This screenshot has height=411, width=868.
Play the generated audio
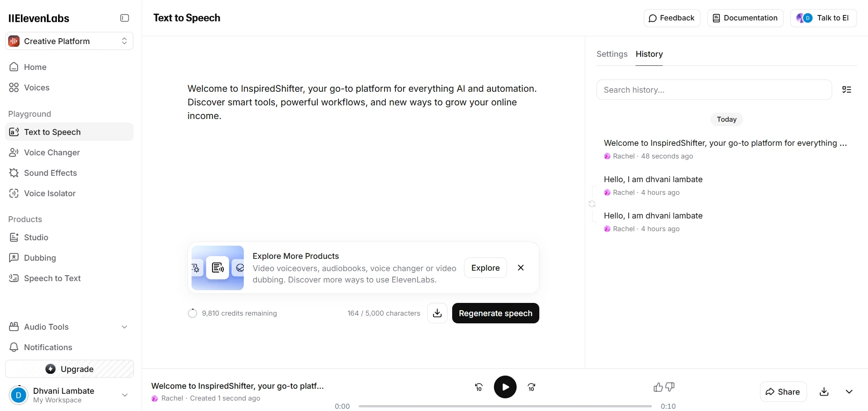[505, 387]
